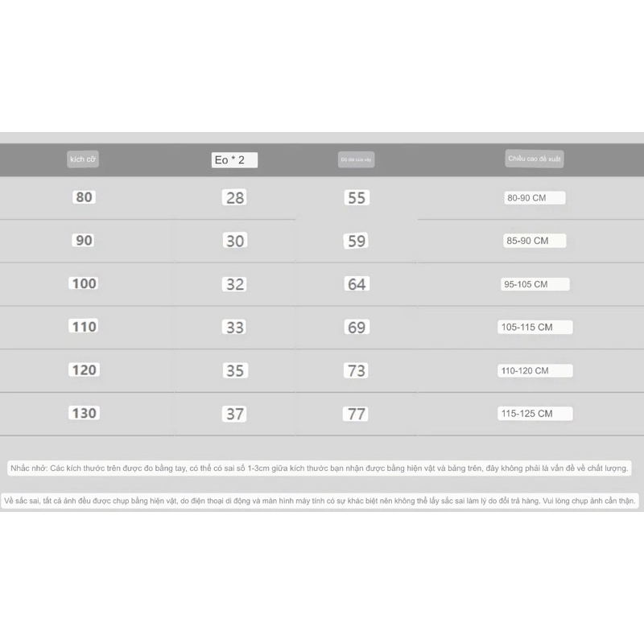Select waist value 37
Screen dimensions: 644x644
pos(235,414)
